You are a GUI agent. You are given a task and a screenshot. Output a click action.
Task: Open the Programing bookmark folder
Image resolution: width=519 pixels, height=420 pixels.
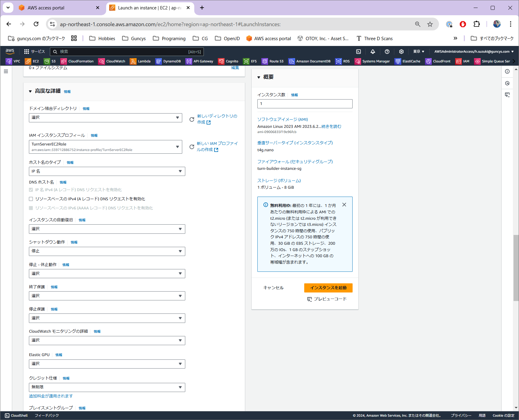pyautogui.click(x=169, y=38)
